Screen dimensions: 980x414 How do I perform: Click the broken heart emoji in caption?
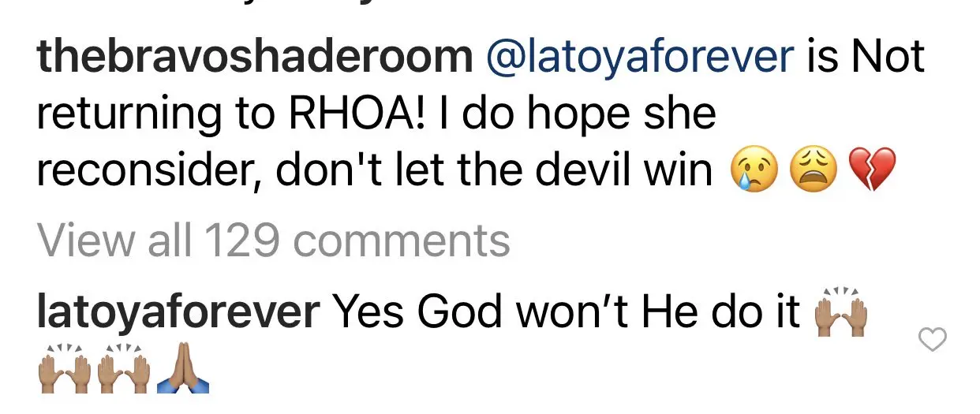(x=872, y=171)
